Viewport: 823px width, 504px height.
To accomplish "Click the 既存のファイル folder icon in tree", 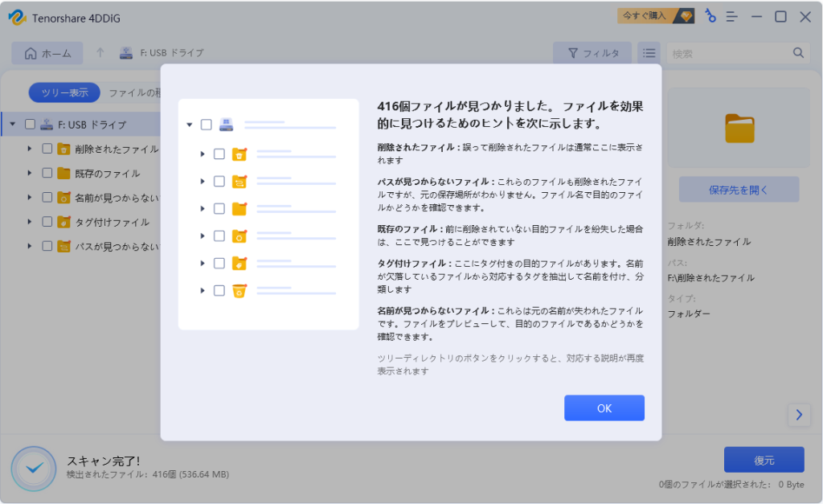I will (x=63, y=174).
